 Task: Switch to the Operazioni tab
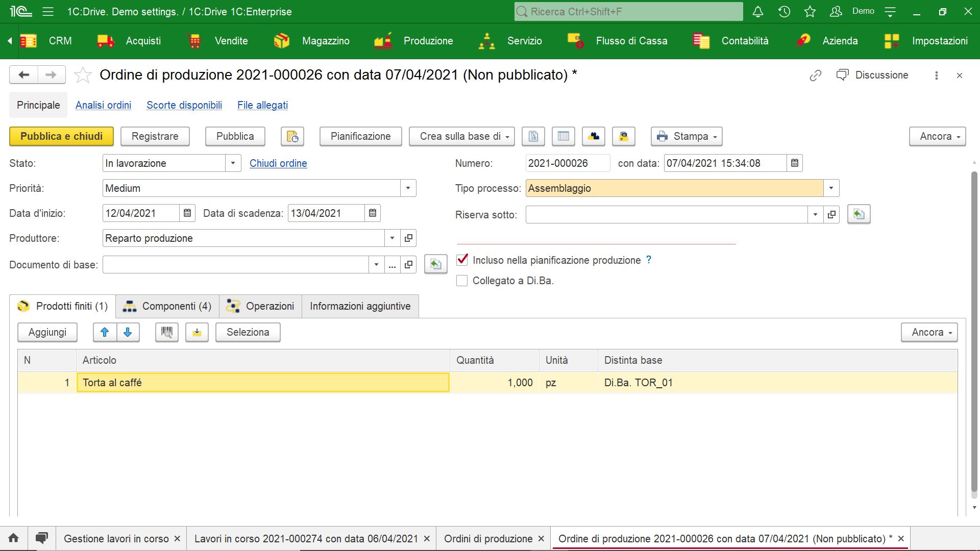[x=260, y=306]
